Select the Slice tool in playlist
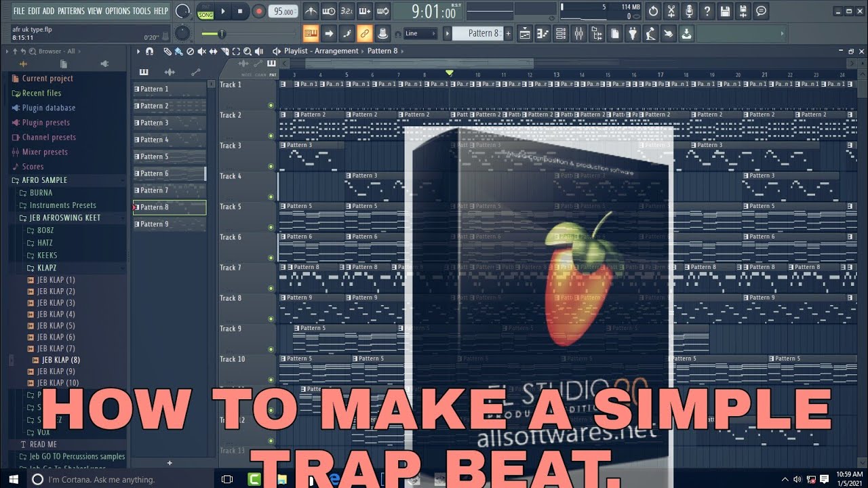868x488 pixels. pyautogui.click(x=224, y=52)
